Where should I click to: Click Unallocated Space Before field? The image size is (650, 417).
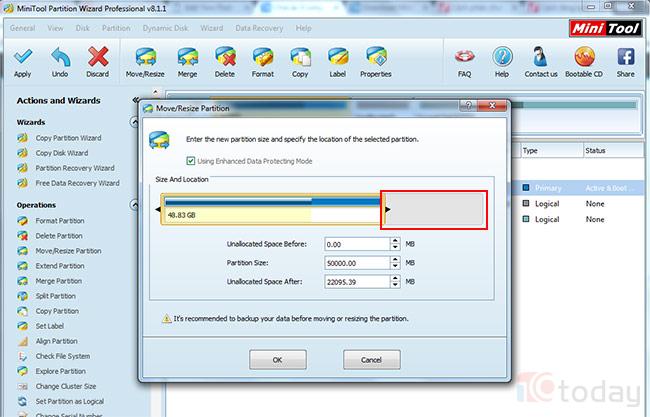357,244
